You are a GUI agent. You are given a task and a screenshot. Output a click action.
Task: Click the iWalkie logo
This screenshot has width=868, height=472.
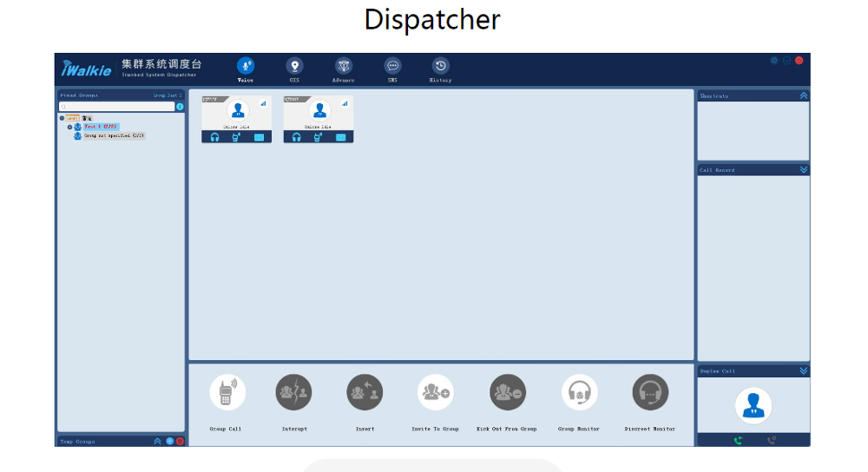pos(86,69)
